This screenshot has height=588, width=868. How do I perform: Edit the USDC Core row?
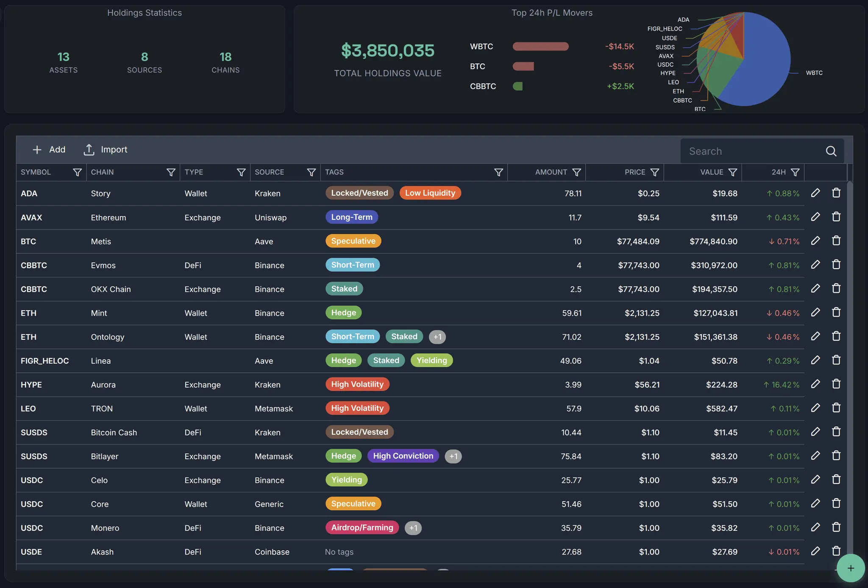pos(815,503)
